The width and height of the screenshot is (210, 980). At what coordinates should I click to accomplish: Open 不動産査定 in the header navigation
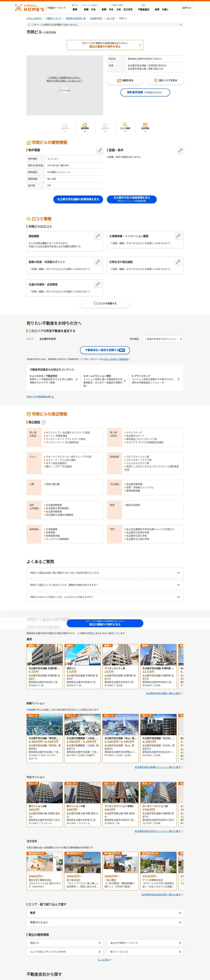[144, 9]
